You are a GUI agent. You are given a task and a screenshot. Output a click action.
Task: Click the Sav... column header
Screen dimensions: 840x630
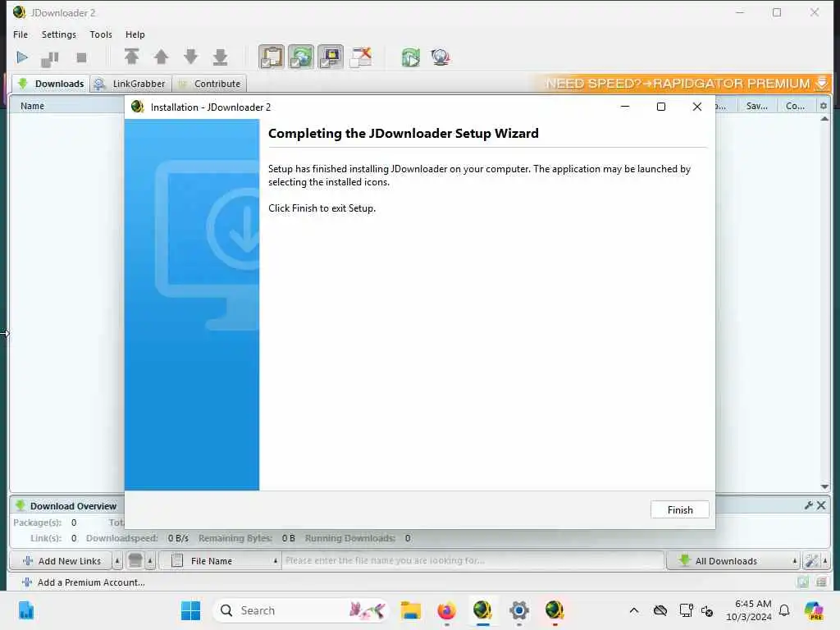[x=756, y=106]
